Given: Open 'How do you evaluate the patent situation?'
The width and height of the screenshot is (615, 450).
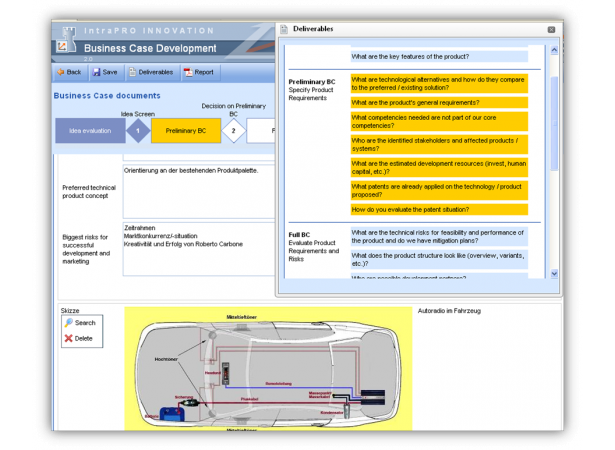Looking at the screenshot, I should (439, 210).
